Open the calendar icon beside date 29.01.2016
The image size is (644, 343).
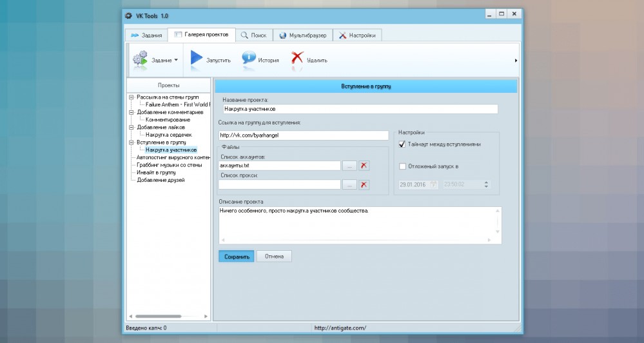coord(433,184)
